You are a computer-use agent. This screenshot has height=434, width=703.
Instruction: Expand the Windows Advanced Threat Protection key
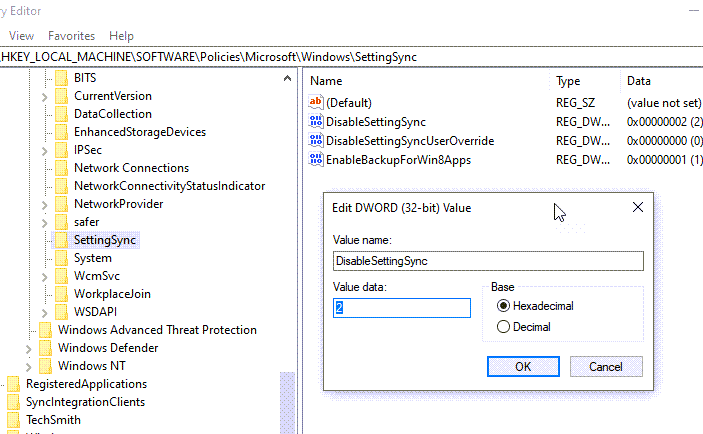pyautogui.click(x=28, y=330)
